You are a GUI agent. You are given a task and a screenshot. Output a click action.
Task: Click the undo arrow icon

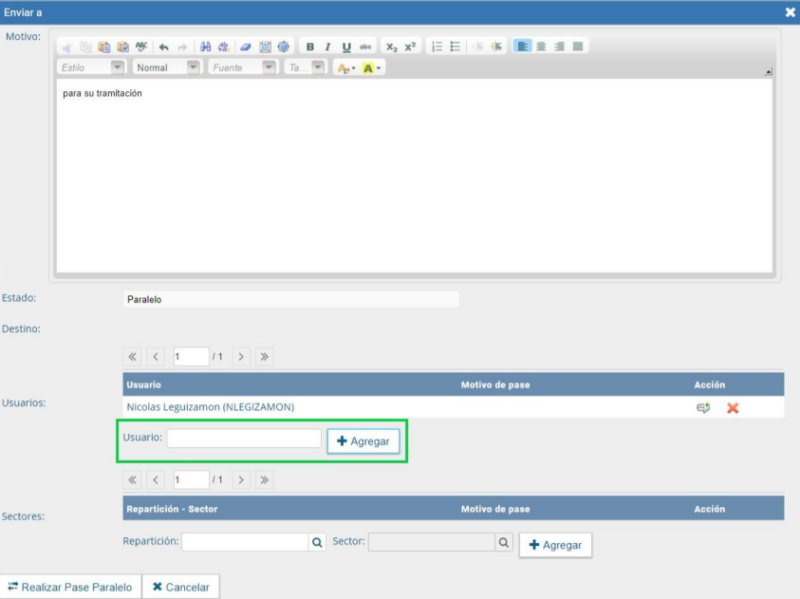coord(164,47)
